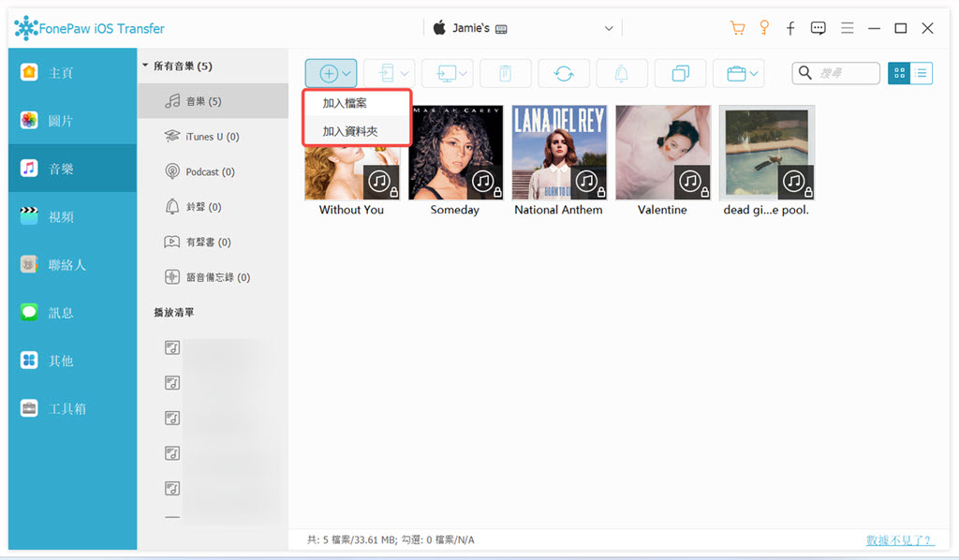Select the Someday album thumbnail
959x560 pixels.
(455, 153)
